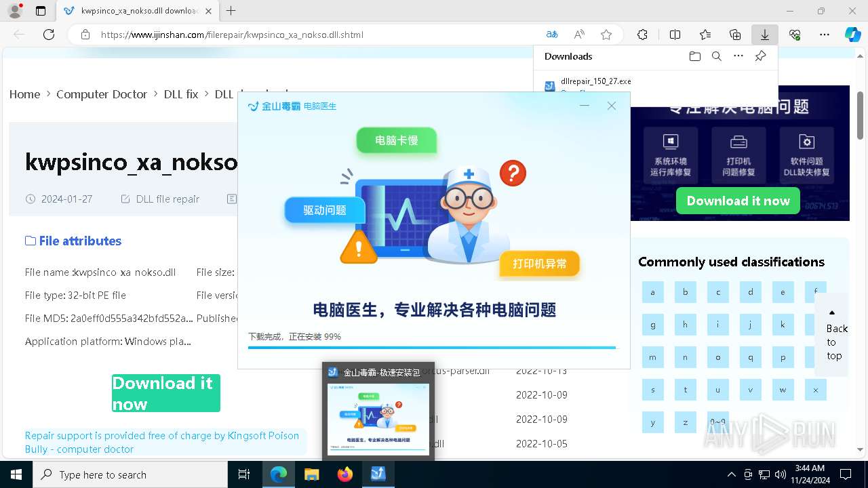Select classification letter d
The height and width of the screenshot is (488, 868).
(x=750, y=292)
